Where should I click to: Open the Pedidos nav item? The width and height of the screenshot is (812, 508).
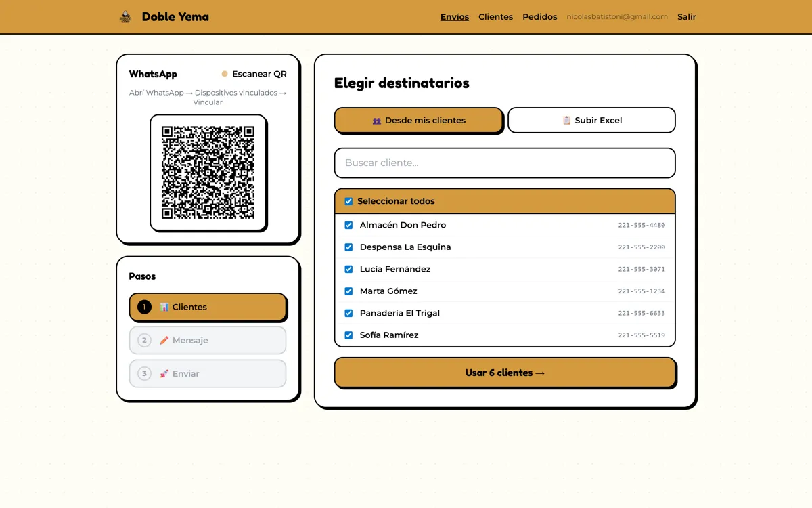click(x=540, y=17)
